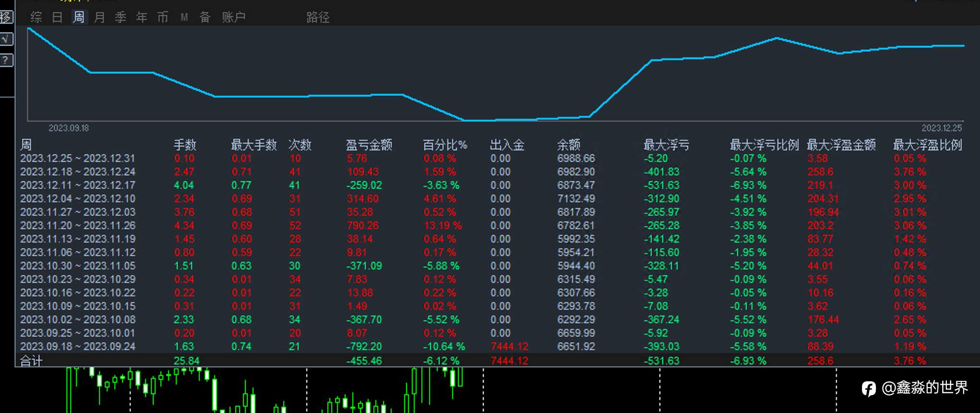Screen dimensions: 980x413
Task: Switch to the 综 summary tab
Action: [36, 18]
